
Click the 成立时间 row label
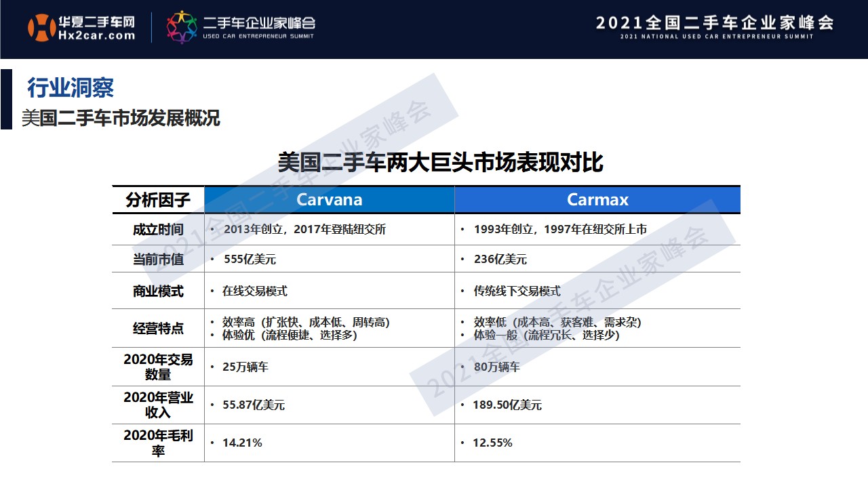158,230
